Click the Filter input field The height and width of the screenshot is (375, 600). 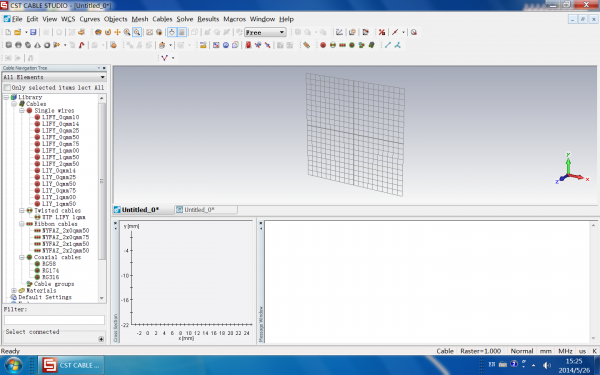(x=54, y=320)
